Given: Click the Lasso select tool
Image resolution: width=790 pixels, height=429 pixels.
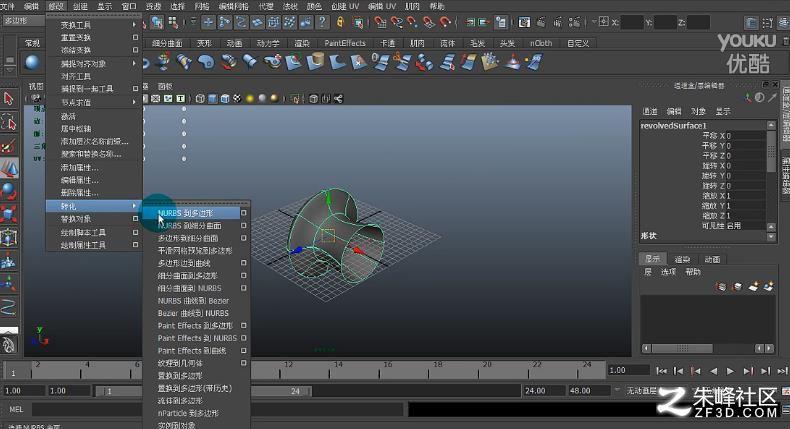Looking at the screenshot, I should [9, 121].
